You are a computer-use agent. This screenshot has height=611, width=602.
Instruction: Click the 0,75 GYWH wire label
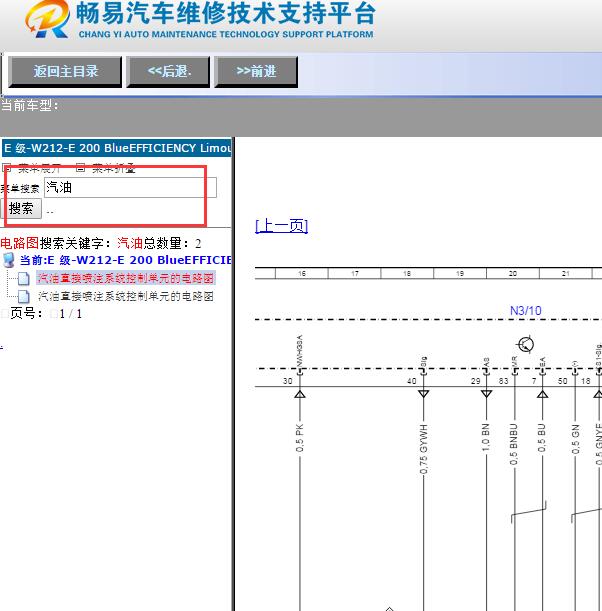point(424,449)
